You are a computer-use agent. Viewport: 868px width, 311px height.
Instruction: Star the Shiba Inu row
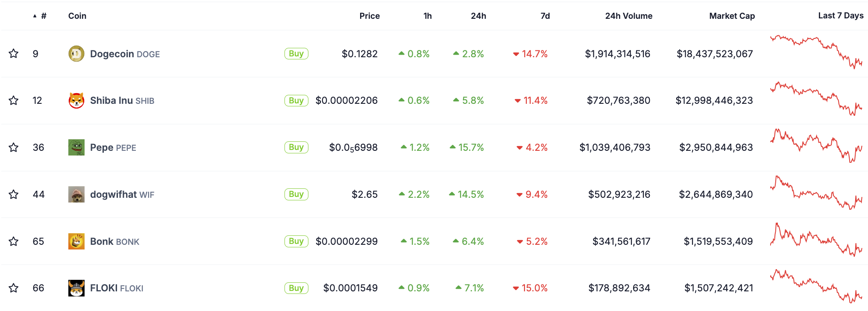[14, 100]
